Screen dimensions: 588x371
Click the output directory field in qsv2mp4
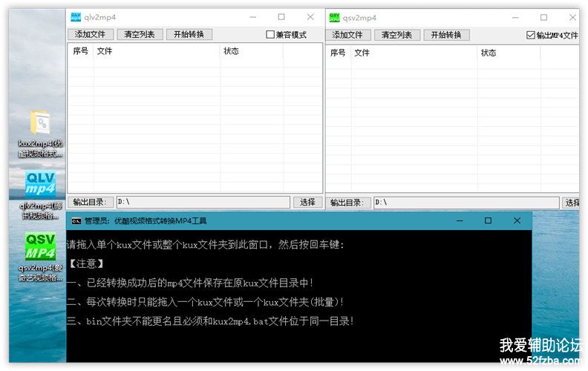pyautogui.click(x=465, y=203)
